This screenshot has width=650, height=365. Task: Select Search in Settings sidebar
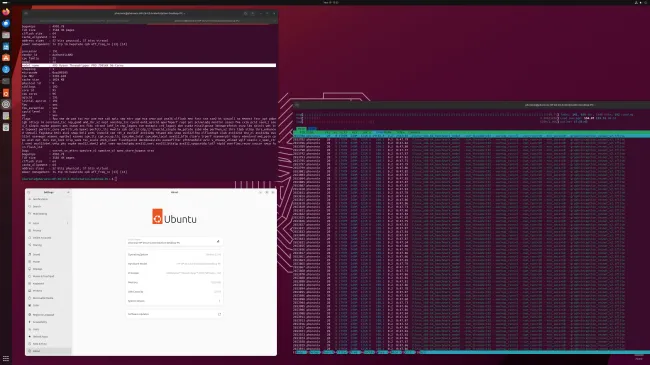point(48,206)
